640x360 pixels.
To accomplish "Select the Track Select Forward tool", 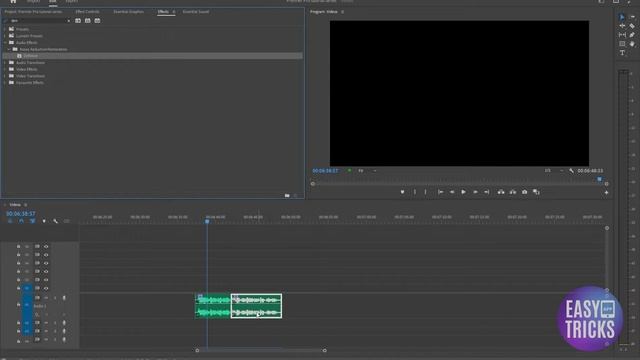I will tap(632, 17).
